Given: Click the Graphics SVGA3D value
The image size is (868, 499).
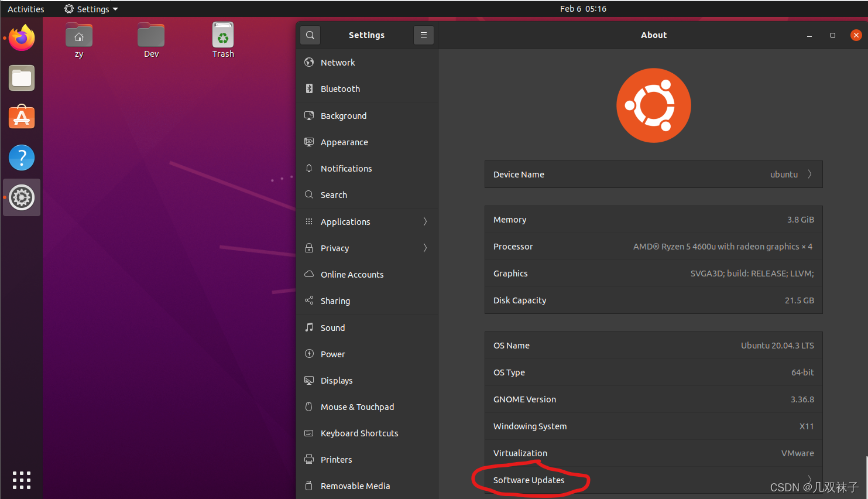Looking at the screenshot, I should [752, 274].
